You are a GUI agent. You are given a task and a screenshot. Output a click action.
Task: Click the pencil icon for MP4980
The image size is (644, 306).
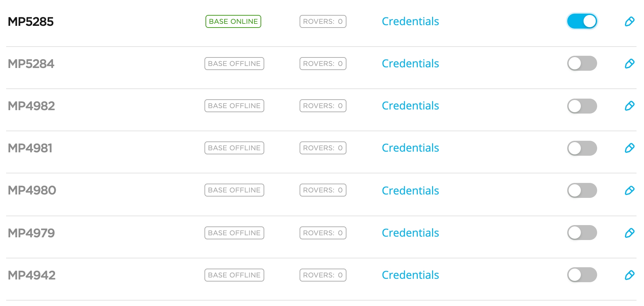point(629,190)
